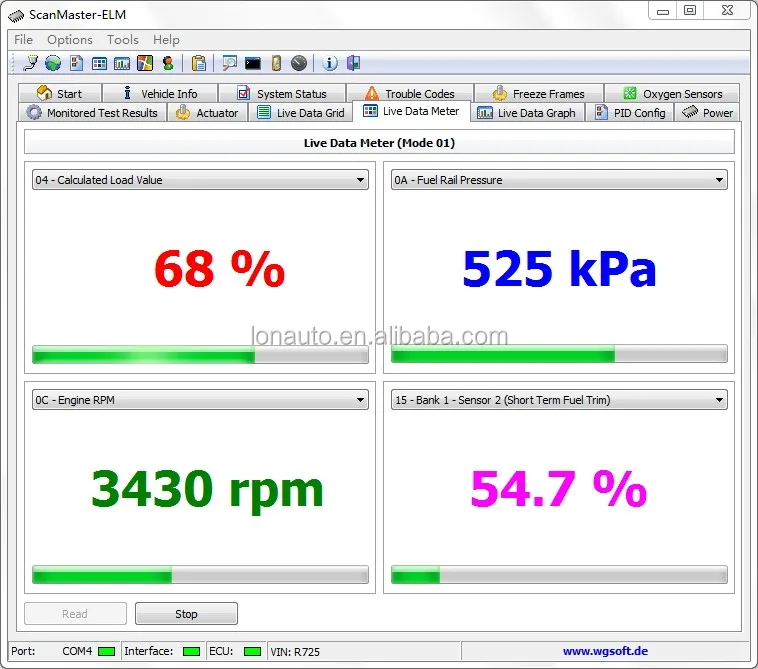
Task: Click the checklist document toolbar icon
Action: click(76, 63)
